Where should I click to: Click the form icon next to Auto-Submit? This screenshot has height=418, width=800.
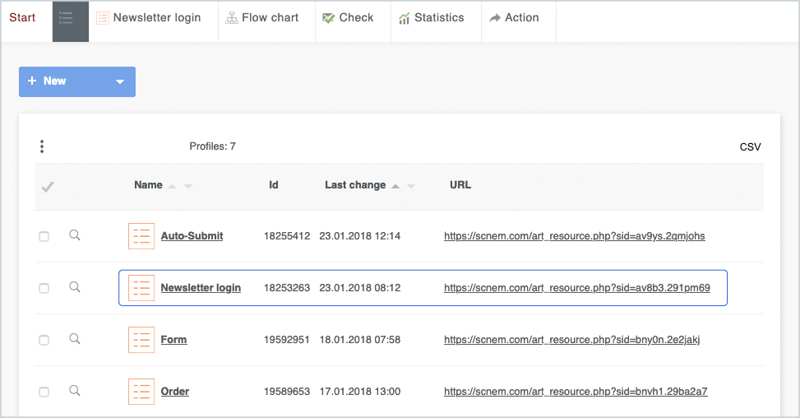pyautogui.click(x=141, y=236)
